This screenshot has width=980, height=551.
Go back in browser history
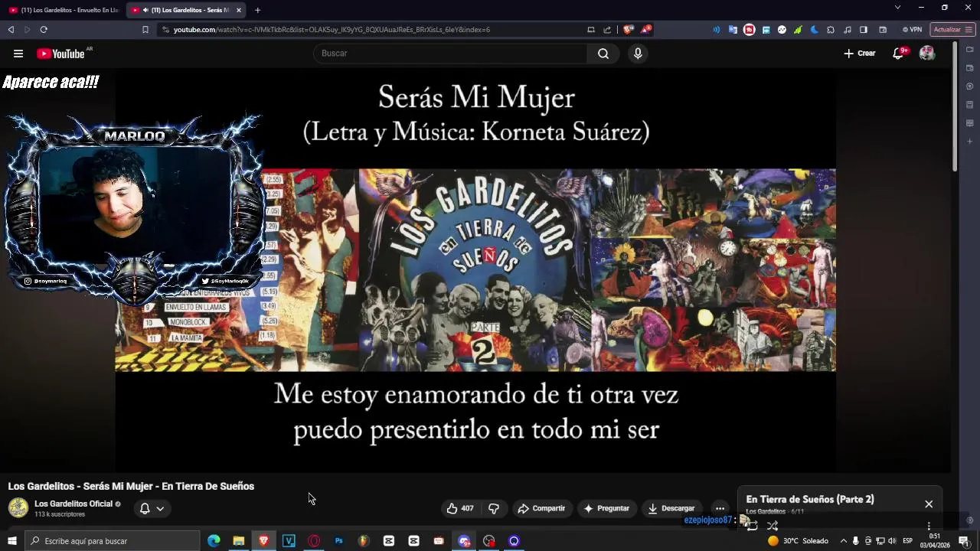point(11,30)
